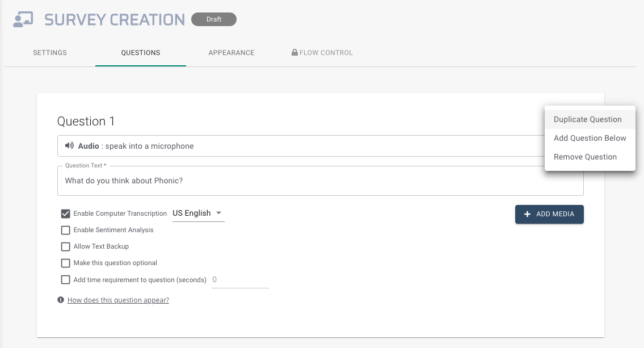Click the checkmark icon in Enable Computer Transcription
Screen dimensions: 644x348
(x=65, y=213)
